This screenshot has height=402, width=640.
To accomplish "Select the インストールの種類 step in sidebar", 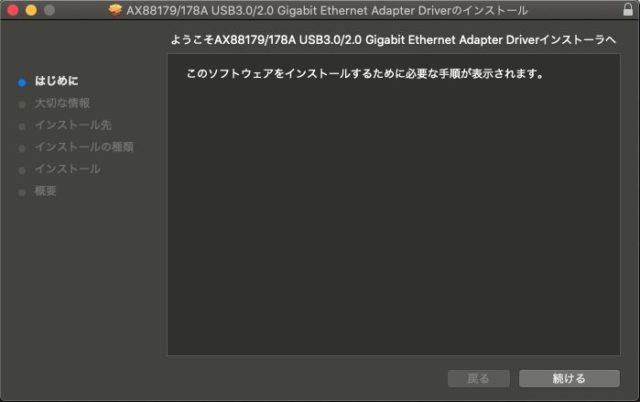I will (84, 147).
